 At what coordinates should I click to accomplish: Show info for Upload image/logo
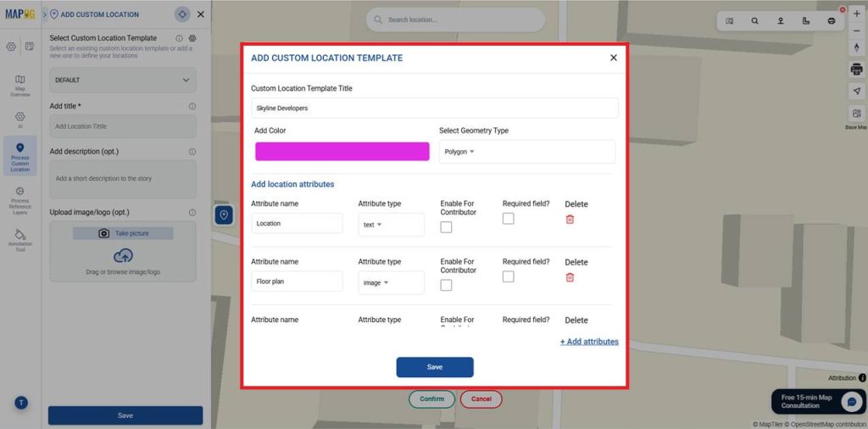click(x=192, y=213)
